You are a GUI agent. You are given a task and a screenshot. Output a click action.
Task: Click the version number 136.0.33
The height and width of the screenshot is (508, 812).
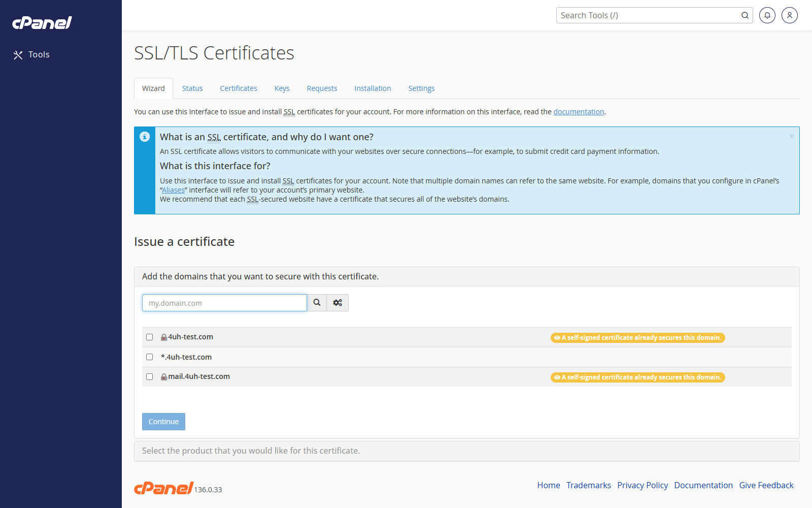click(208, 490)
